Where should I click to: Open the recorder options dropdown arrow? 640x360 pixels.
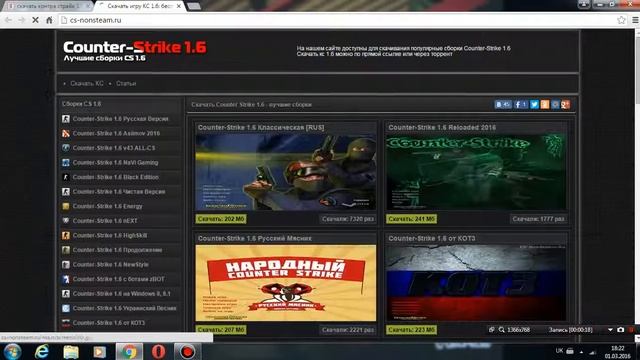tap(610, 330)
